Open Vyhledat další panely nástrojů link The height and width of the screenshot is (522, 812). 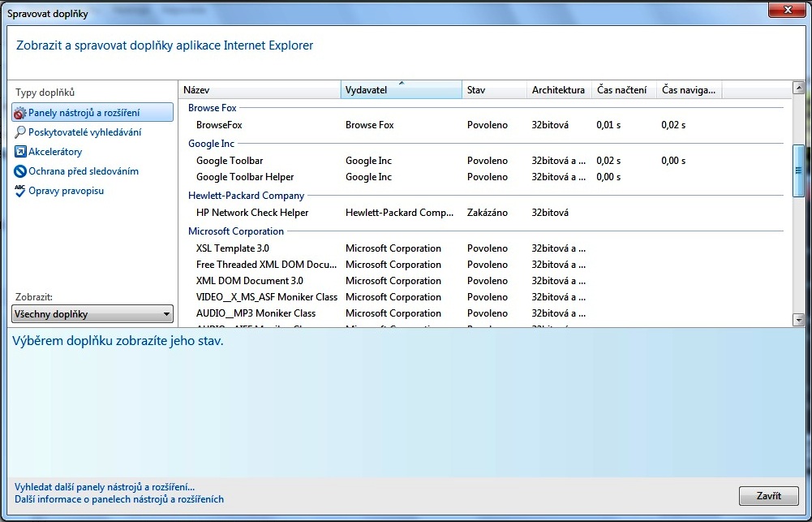pos(105,487)
